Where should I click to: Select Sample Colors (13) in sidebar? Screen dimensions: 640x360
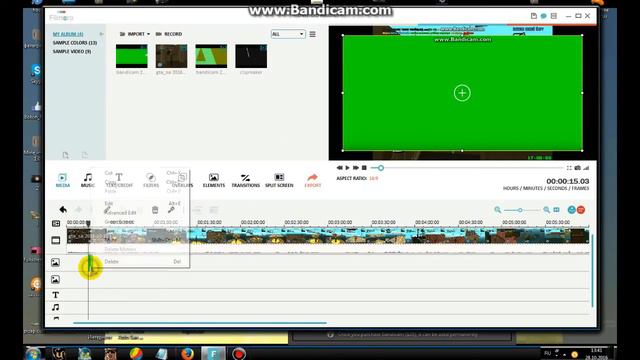[75, 43]
